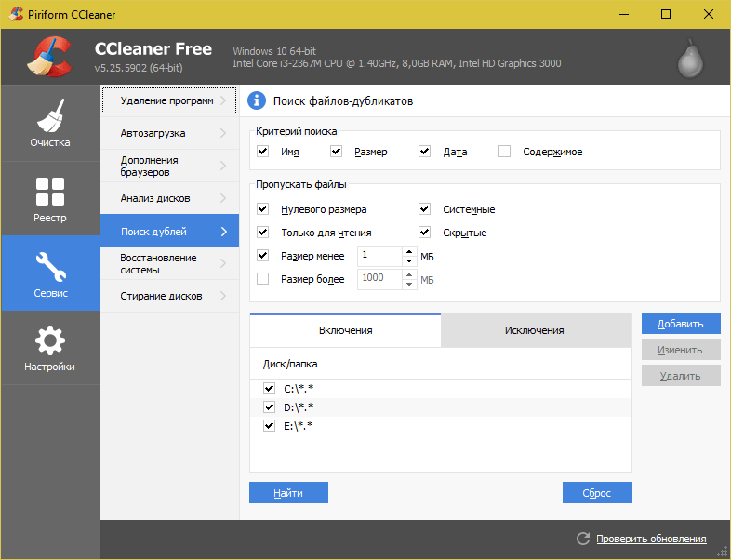Maximize the CCleaner window

click(x=666, y=14)
